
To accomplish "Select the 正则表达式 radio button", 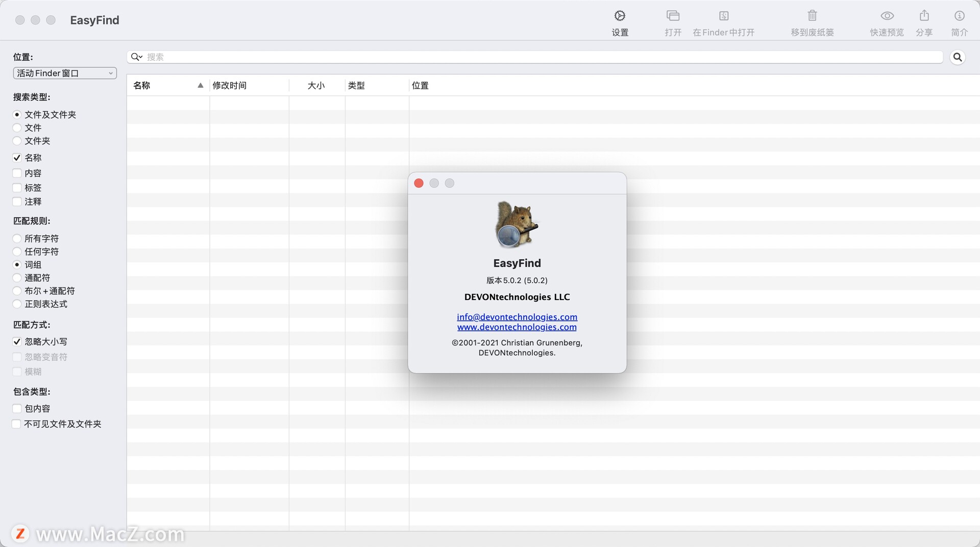I will (x=17, y=304).
